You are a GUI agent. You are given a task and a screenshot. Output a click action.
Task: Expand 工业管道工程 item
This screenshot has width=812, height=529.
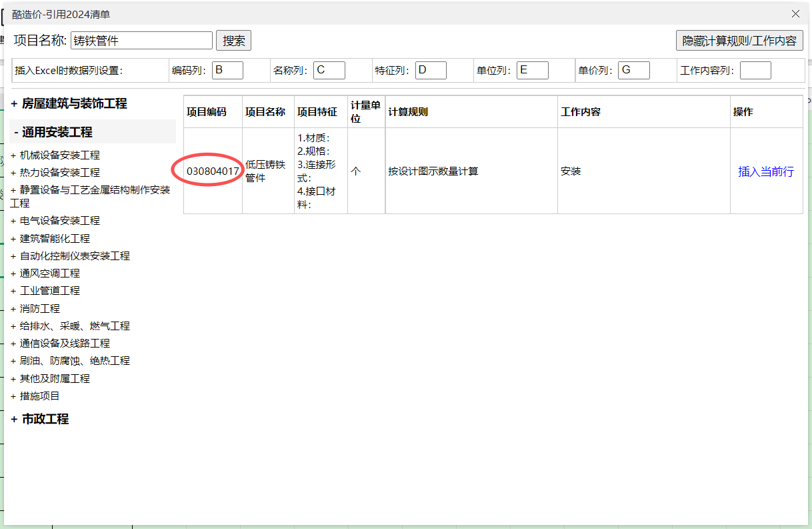pyautogui.click(x=45, y=290)
